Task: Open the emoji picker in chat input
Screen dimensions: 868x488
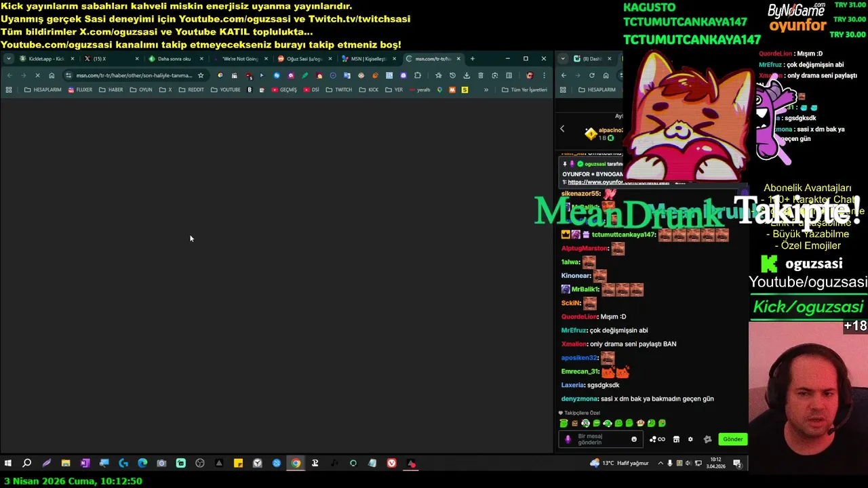Action: click(634, 439)
